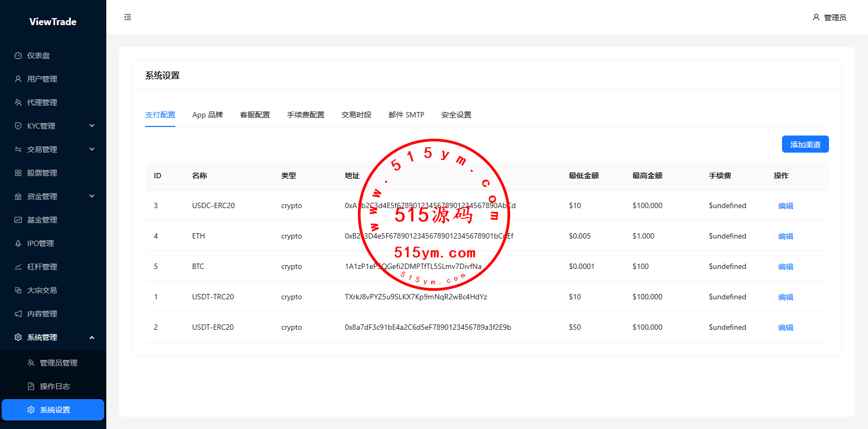Go to IPO管理 in the sidebar

53,243
